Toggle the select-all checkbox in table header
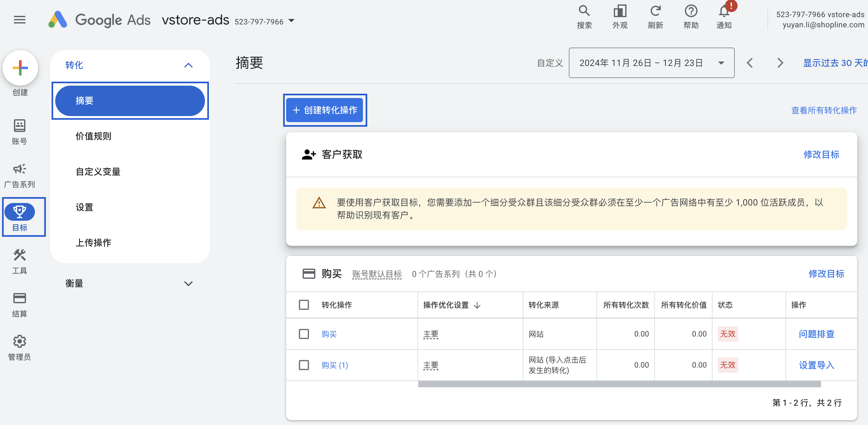Viewport: 868px width, 425px height. tap(304, 305)
